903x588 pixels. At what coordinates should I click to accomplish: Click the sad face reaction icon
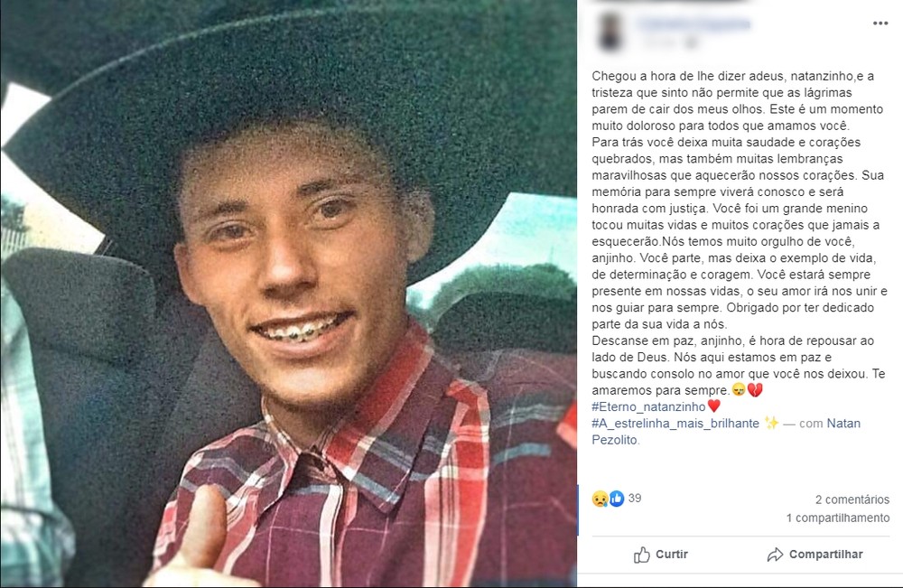[600, 499]
